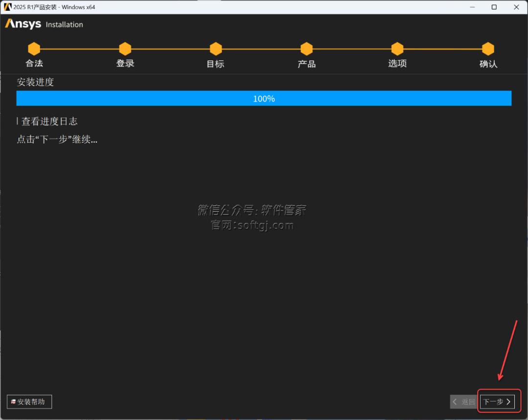Image resolution: width=528 pixels, height=420 pixels.
Task: Click the 合法 step hexagon
Action: coord(34,49)
